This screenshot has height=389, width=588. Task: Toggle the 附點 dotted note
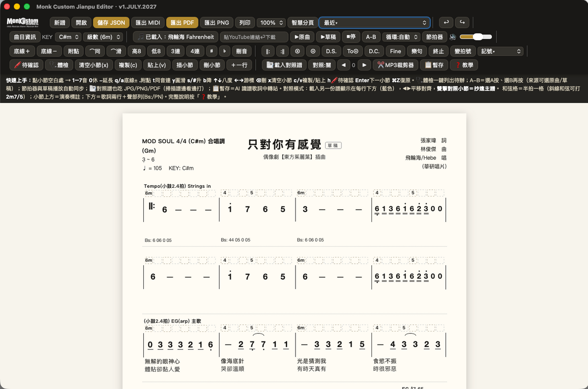[x=73, y=51]
